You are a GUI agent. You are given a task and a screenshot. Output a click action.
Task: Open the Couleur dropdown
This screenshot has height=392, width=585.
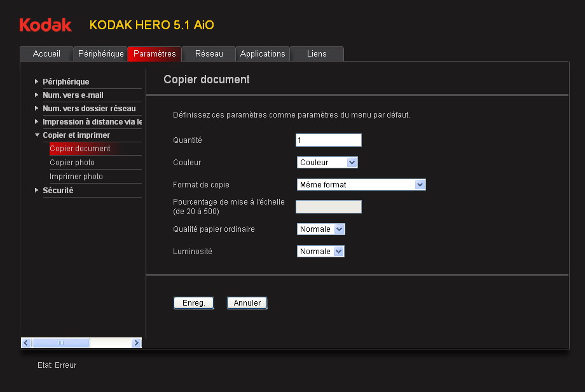(327, 163)
